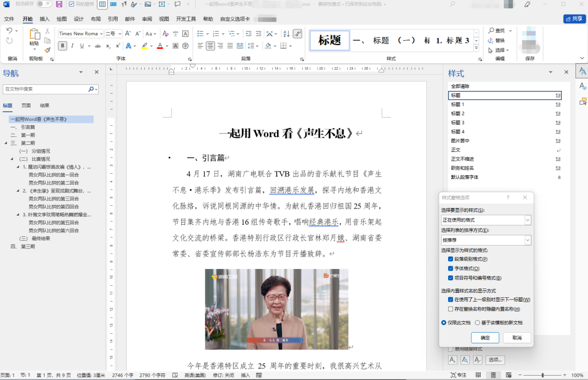The image size is (588, 380).
Task: Collapse the third heading 第二期 in navigation
Action: coord(6,143)
